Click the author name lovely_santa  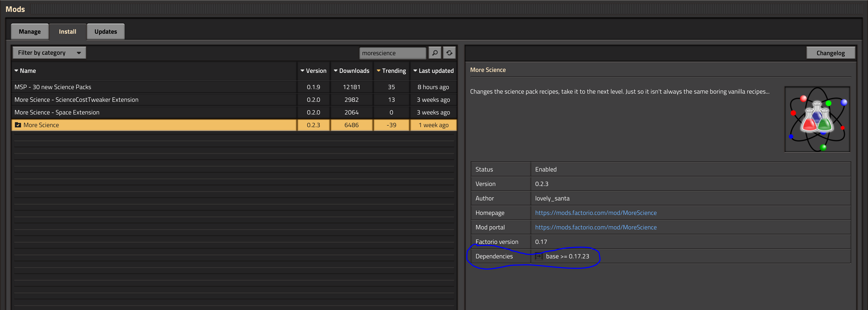coord(552,198)
